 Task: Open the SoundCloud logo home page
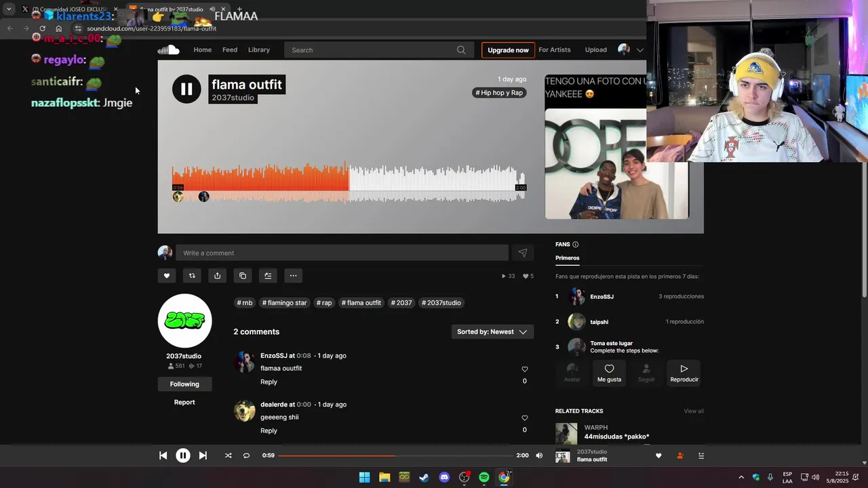point(169,49)
